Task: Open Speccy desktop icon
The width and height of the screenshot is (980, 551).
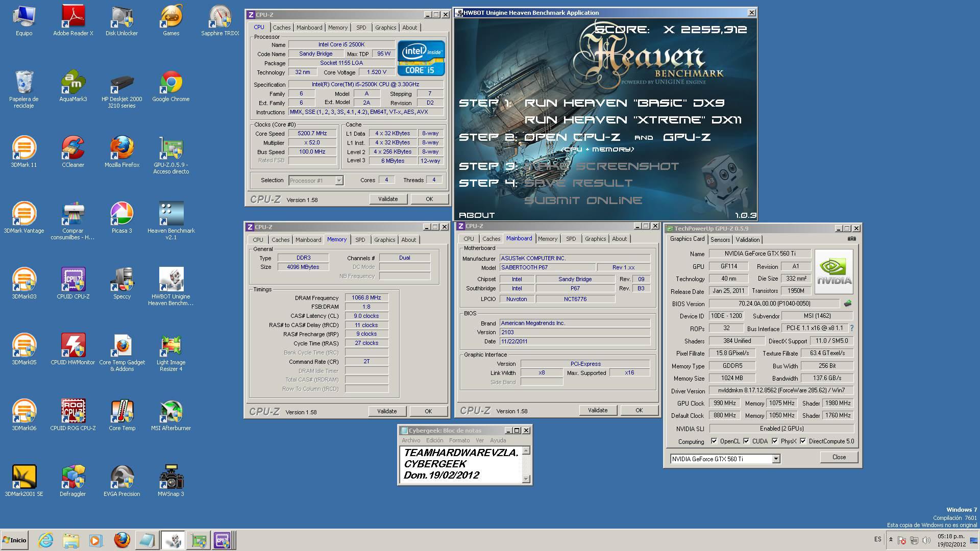Action: tap(121, 284)
